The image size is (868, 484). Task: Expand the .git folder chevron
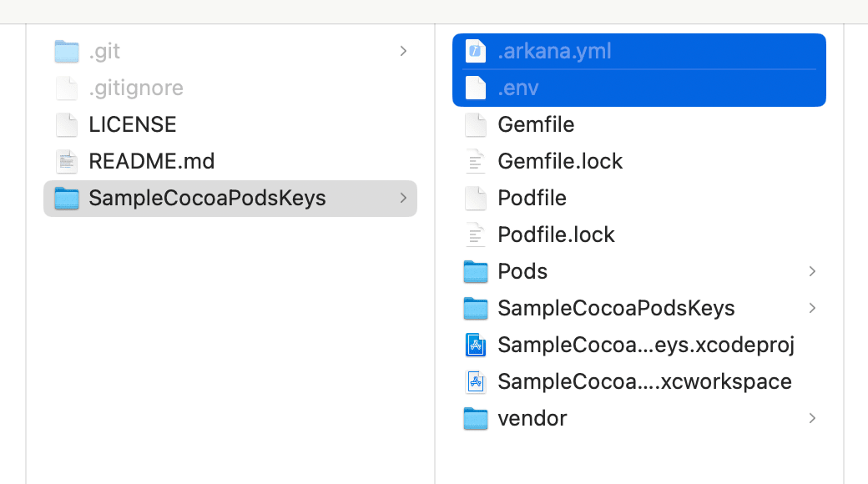(403, 52)
